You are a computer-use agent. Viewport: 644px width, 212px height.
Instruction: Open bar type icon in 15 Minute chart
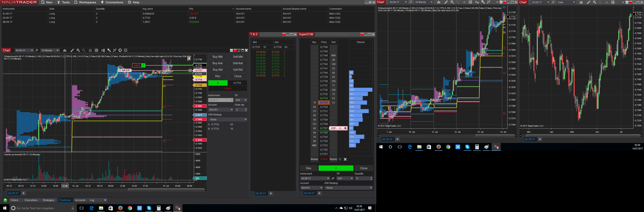[65, 50]
